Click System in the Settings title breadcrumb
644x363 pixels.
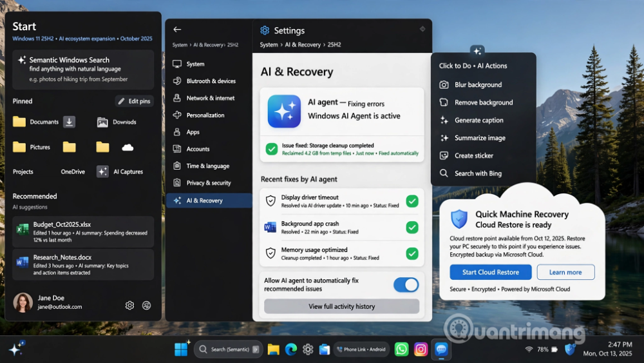coord(269,44)
